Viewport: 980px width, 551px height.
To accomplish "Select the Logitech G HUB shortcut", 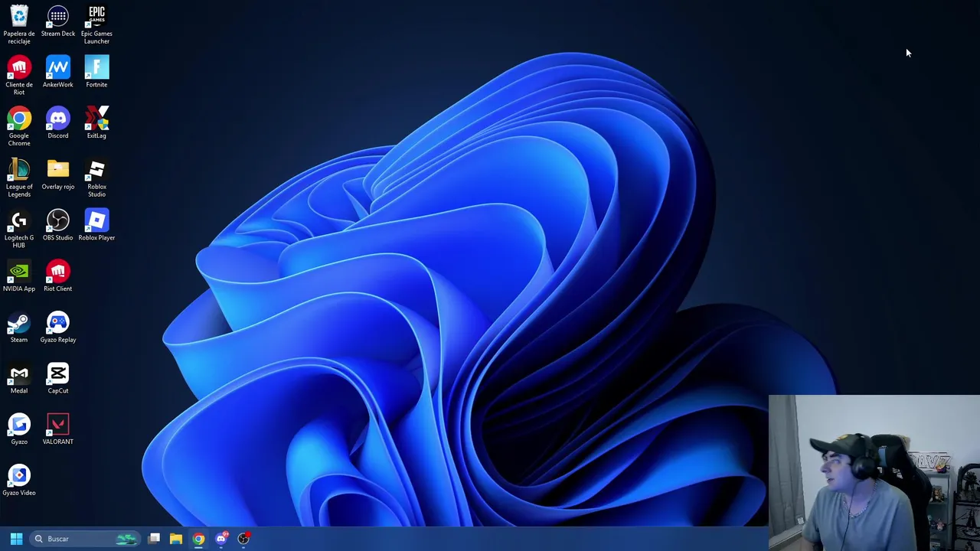I will tap(19, 228).
